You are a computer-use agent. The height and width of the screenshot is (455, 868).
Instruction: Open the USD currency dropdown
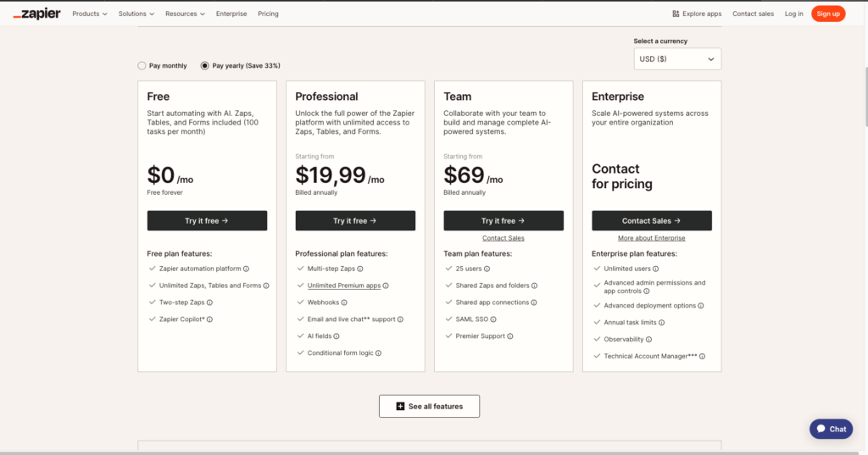[x=677, y=58]
